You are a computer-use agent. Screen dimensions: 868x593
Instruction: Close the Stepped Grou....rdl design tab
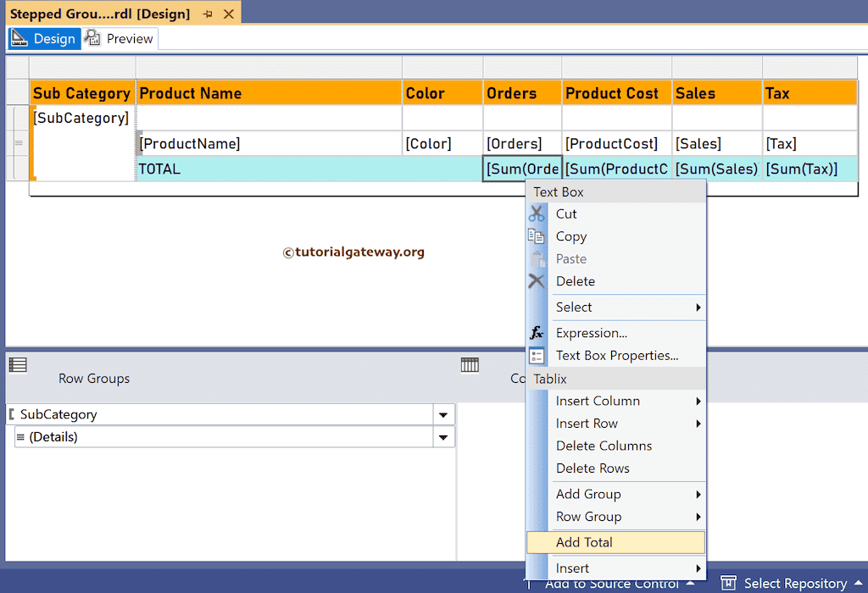229,14
